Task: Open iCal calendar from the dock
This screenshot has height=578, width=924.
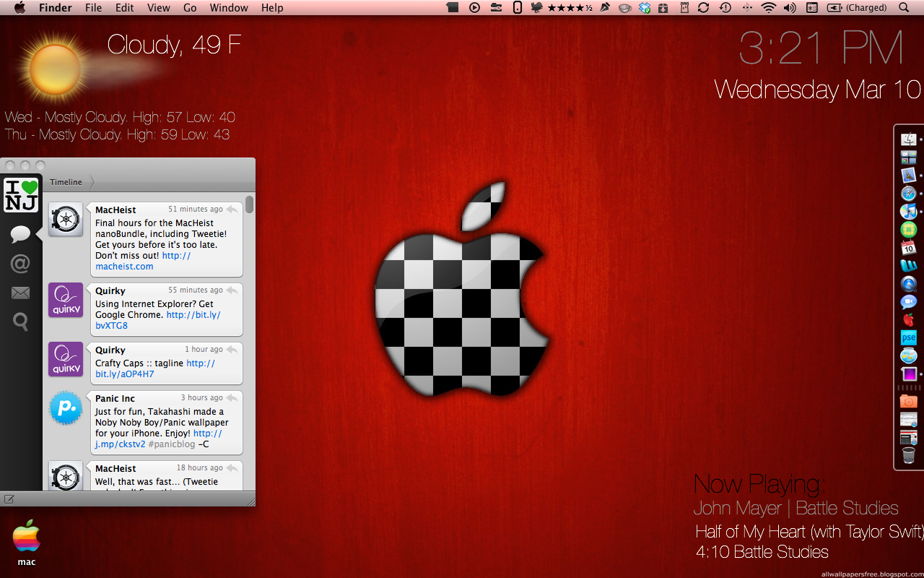Action: pyautogui.click(x=908, y=248)
